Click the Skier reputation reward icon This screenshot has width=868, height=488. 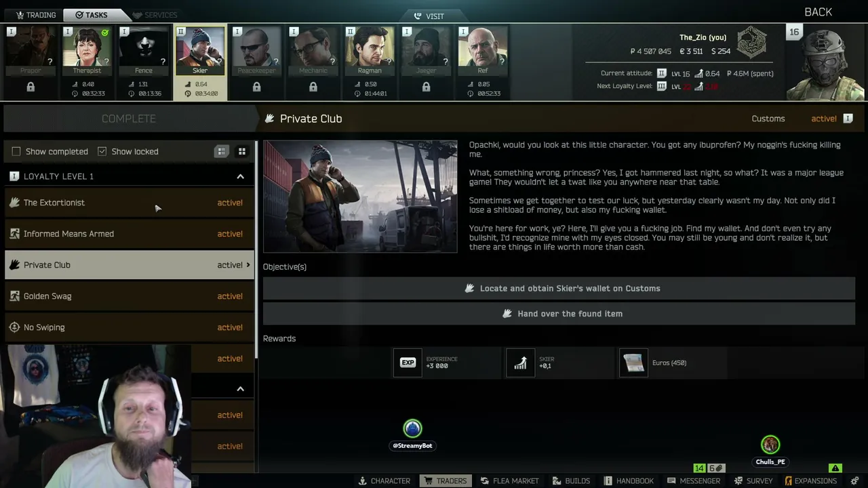520,363
